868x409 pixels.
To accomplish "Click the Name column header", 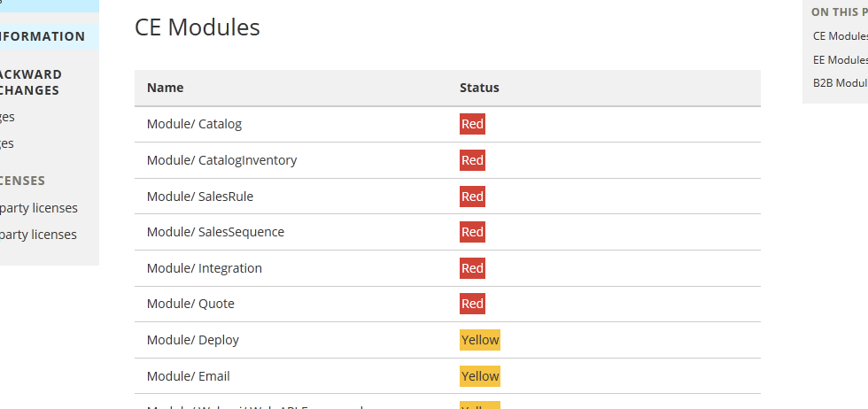I will pyautogui.click(x=166, y=88).
